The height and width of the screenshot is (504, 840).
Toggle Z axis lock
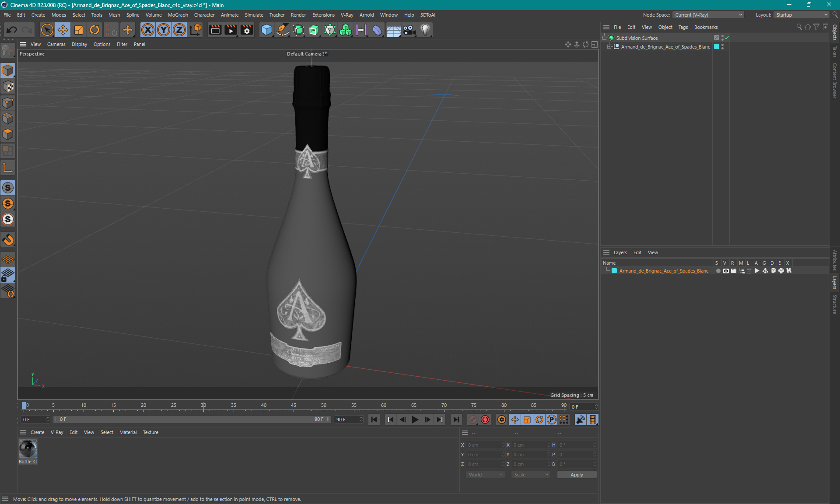179,30
